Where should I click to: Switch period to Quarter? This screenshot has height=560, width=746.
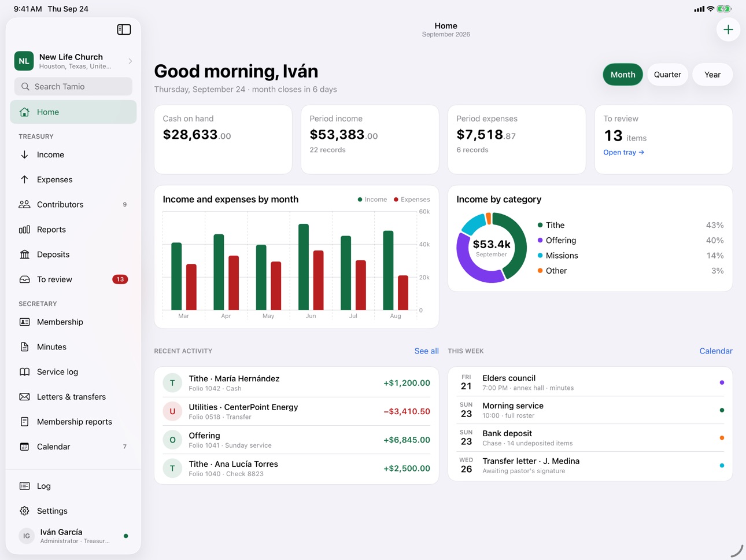(x=667, y=75)
